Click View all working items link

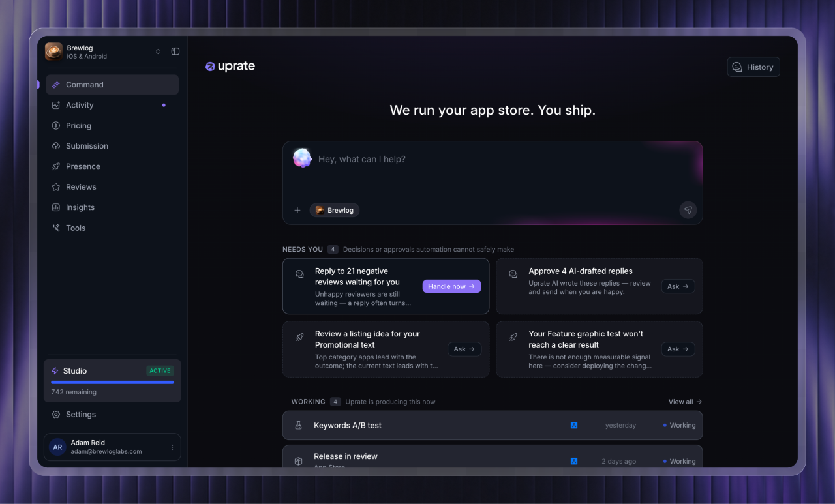(685, 402)
